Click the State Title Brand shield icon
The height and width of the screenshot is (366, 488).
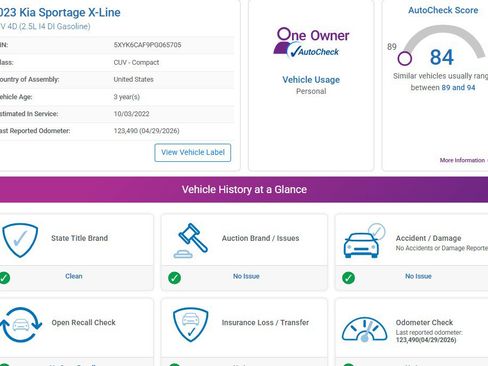[20, 240]
